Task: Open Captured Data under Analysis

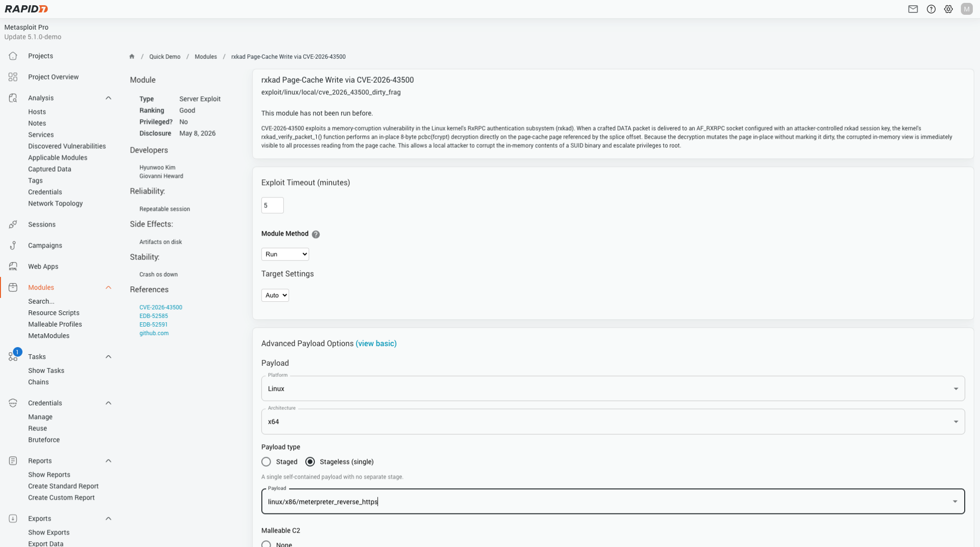Action: tap(50, 169)
